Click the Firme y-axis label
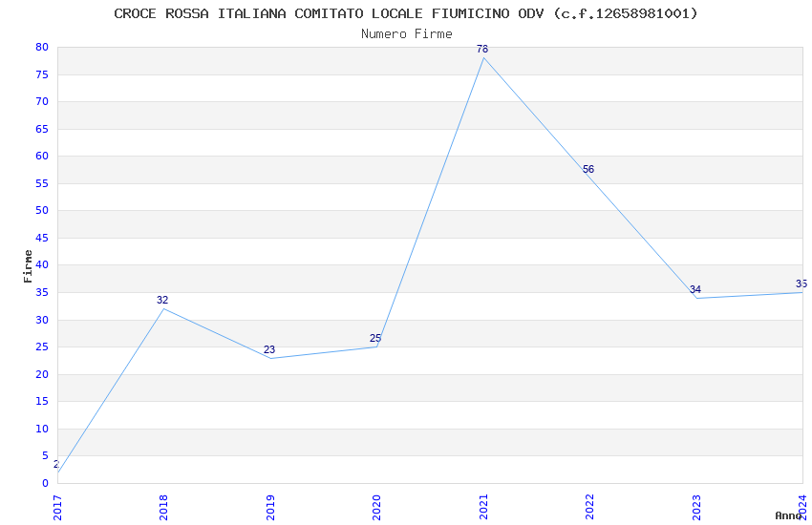Viewport: 812px width, 525px height. 28,266
